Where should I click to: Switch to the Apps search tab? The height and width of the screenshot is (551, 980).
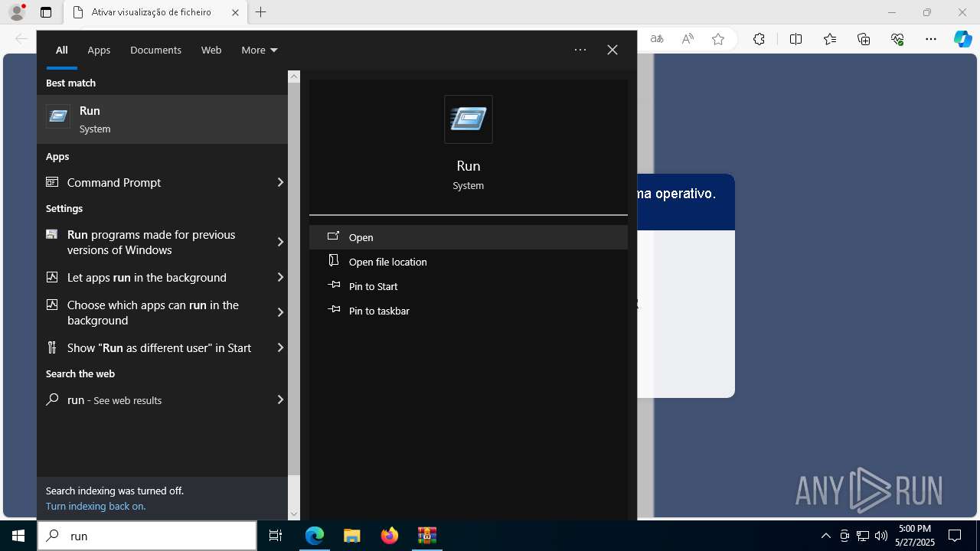click(99, 50)
